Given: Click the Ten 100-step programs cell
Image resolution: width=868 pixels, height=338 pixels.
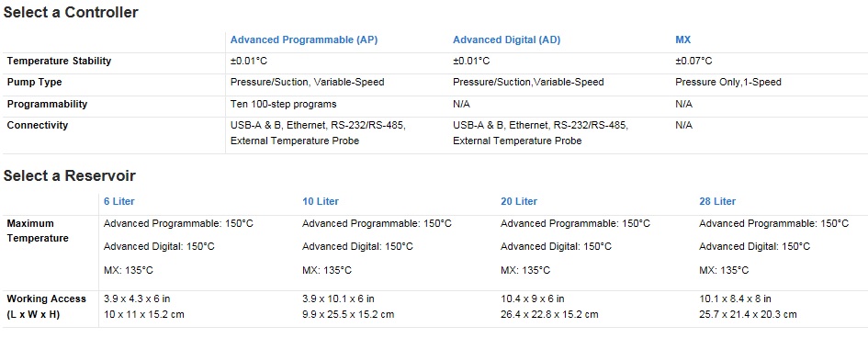Looking at the screenshot, I should coord(284,104).
